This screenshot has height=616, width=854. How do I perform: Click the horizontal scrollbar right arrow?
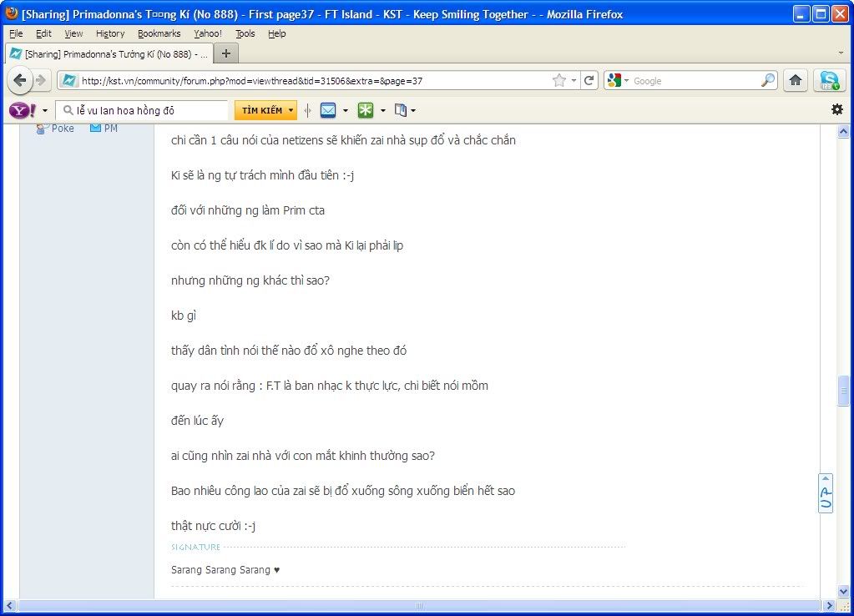tap(828, 606)
